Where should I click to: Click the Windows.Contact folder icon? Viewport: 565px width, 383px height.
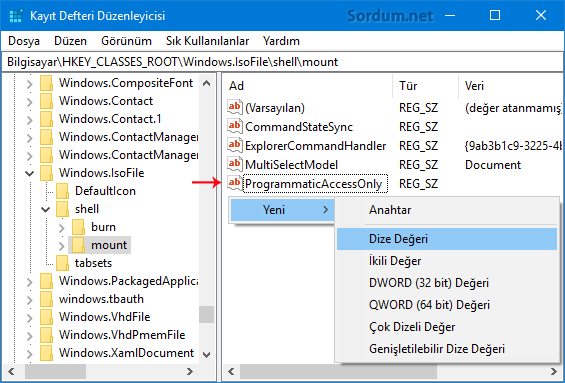[x=46, y=101]
